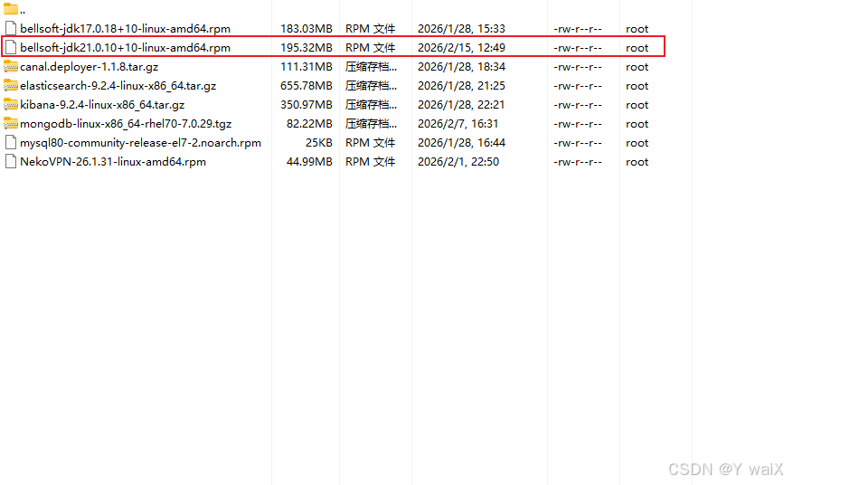Select file NekoVPN-26.1.31-linux-amd64.rpm

113,162
